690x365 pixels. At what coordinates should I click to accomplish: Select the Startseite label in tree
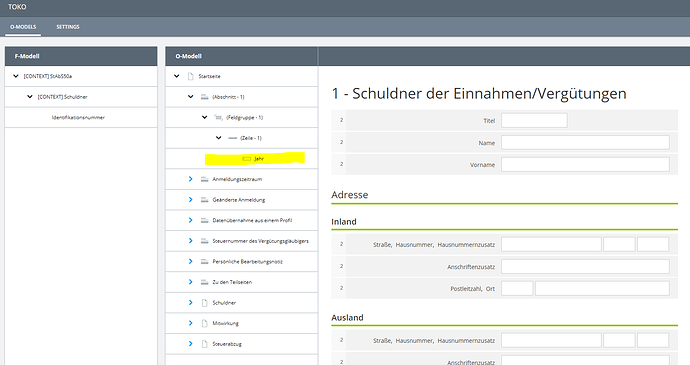(x=209, y=76)
